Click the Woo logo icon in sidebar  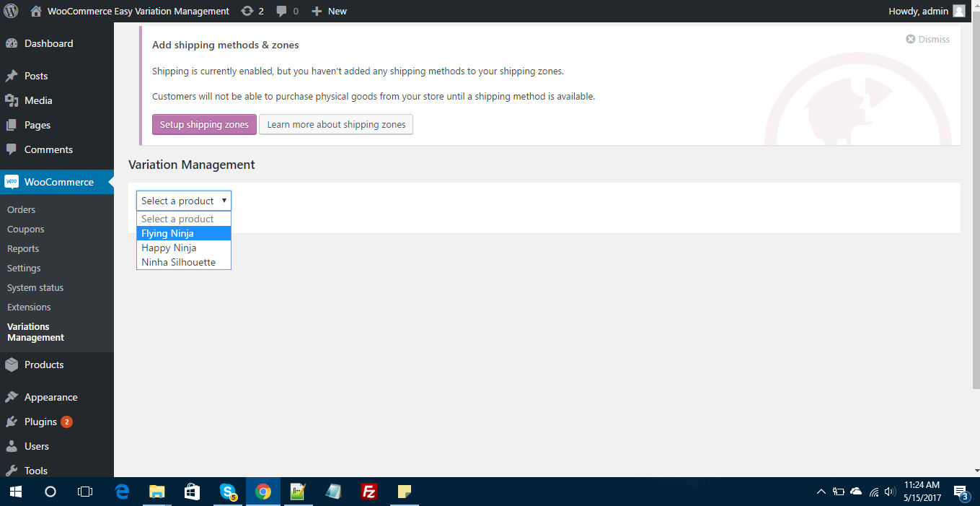click(x=12, y=182)
